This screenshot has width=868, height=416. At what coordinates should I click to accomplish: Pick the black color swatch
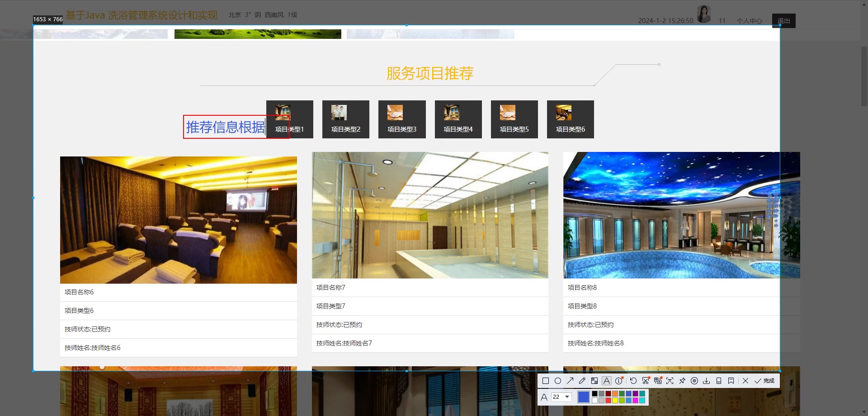tap(594, 393)
